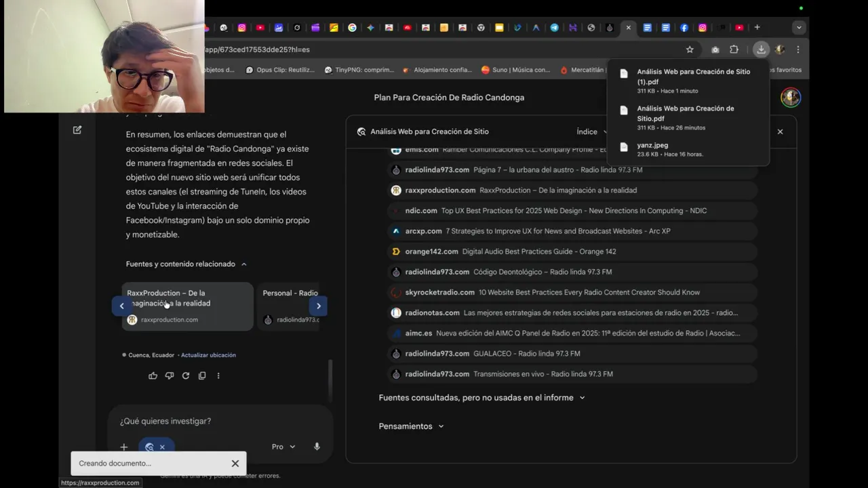Toggle the Chrome downloads popup icon
The width and height of the screenshot is (868, 488).
(761, 49)
